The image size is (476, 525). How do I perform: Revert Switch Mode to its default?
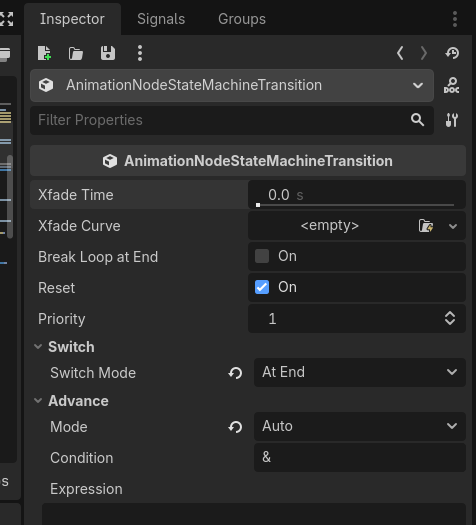pos(235,373)
